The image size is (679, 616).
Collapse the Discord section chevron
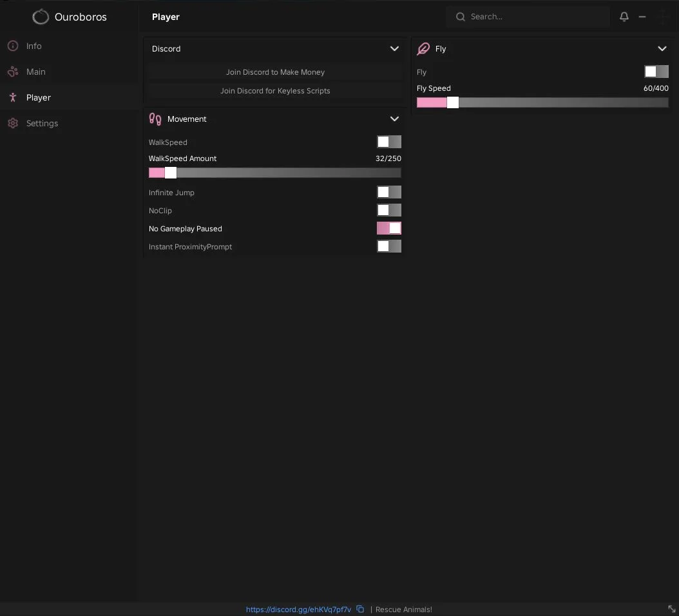coord(394,48)
